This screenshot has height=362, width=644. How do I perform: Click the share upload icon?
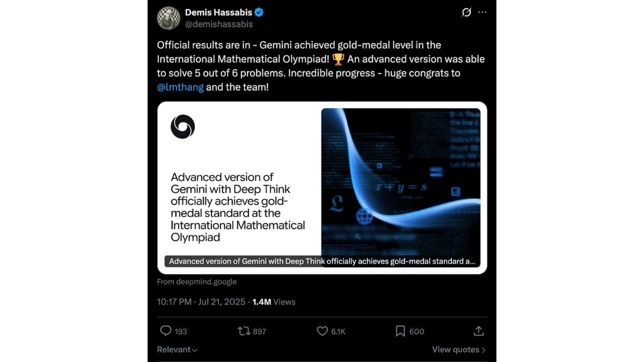click(x=479, y=331)
